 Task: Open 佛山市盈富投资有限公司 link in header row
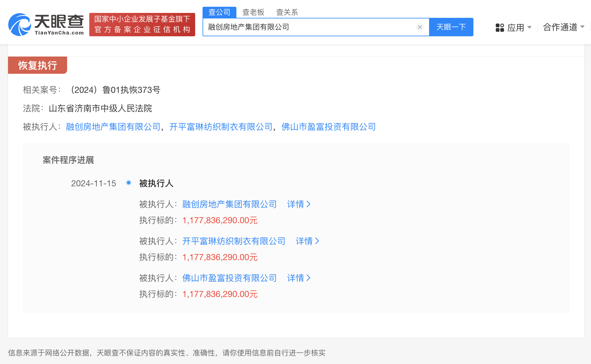click(328, 127)
